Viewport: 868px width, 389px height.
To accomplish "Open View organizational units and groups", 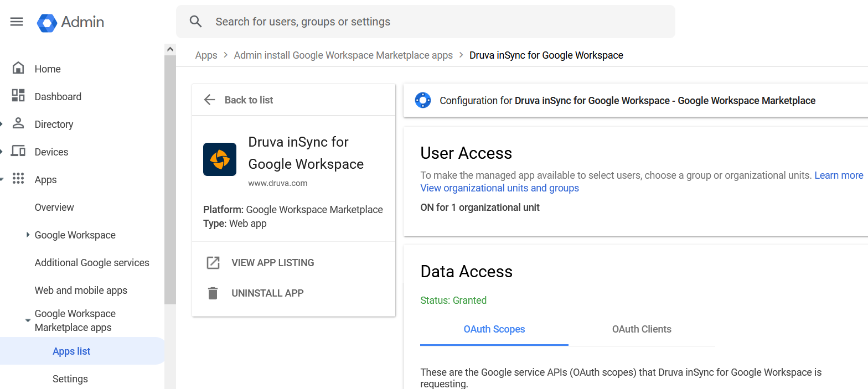I will [x=499, y=188].
